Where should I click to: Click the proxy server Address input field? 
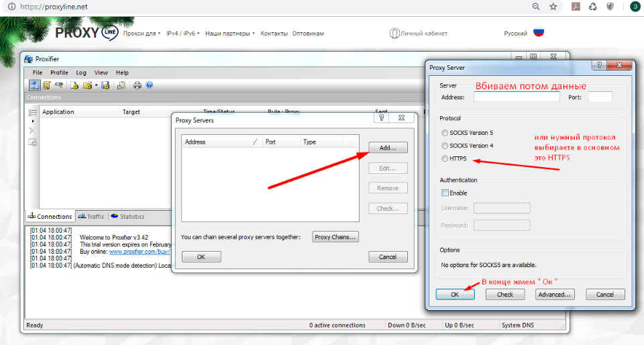tap(517, 97)
